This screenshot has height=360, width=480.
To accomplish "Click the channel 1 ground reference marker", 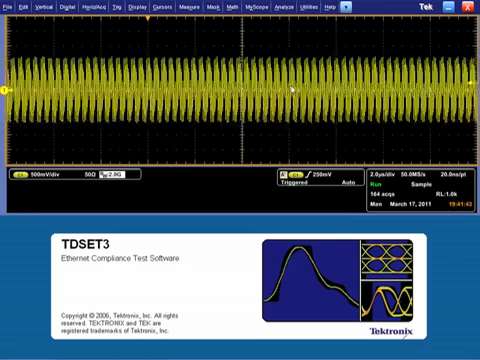I will coord(4,90).
